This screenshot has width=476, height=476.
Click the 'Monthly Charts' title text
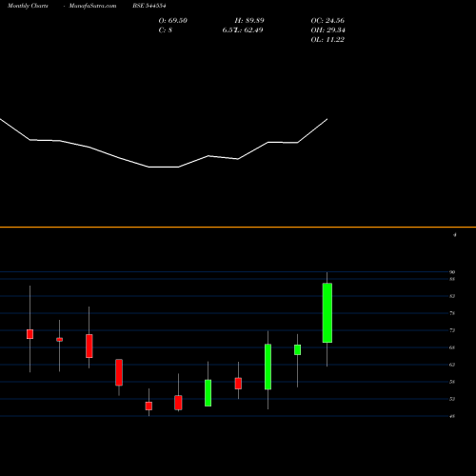point(28,6)
